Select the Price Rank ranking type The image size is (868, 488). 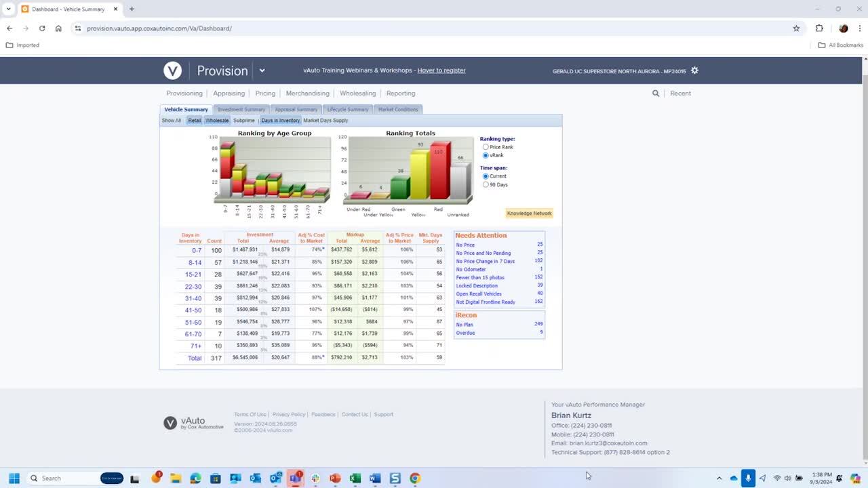click(486, 147)
